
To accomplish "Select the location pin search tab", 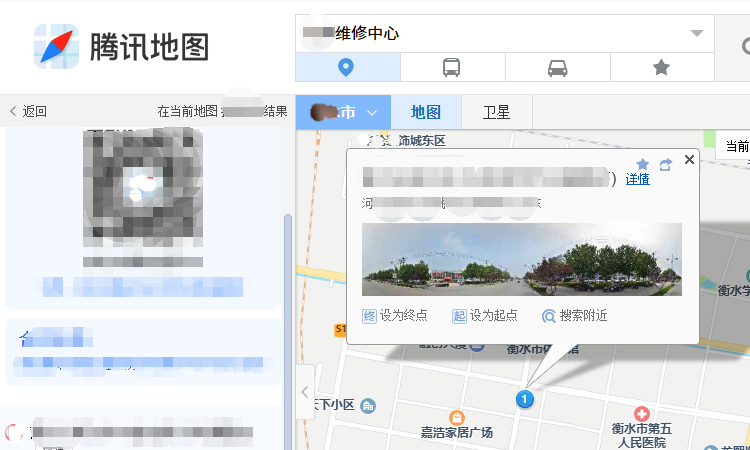I will [348, 67].
